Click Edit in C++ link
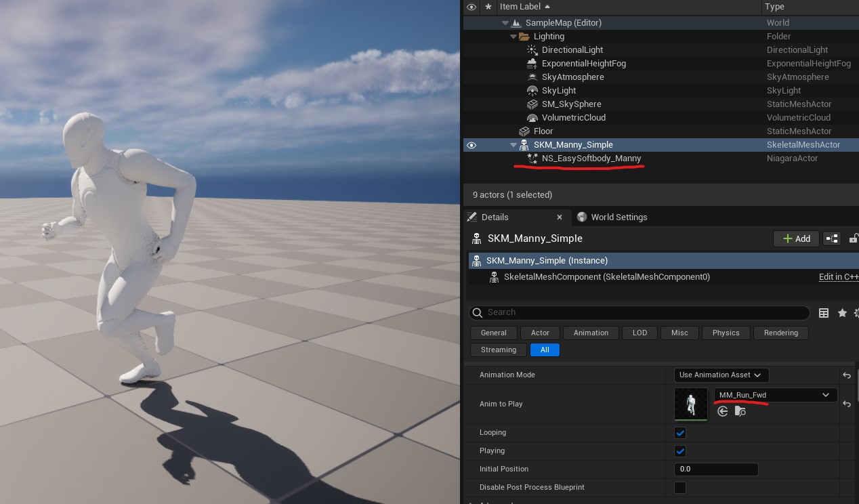 point(839,276)
